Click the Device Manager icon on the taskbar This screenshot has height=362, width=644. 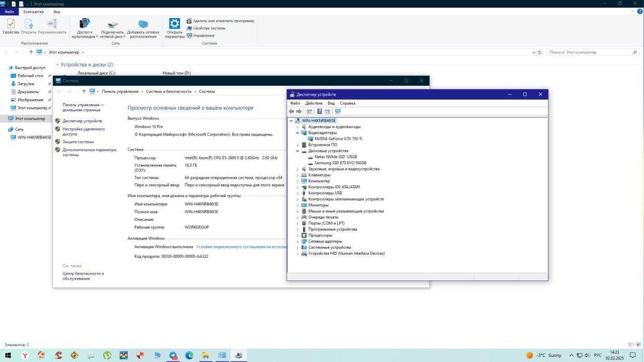click(x=238, y=355)
